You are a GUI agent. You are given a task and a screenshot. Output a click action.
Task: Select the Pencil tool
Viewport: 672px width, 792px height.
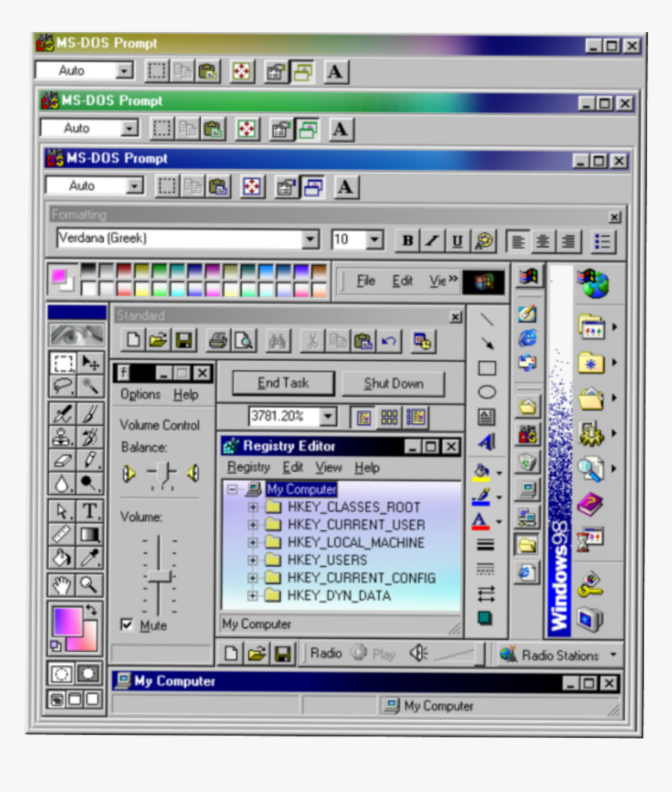click(90, 460)
